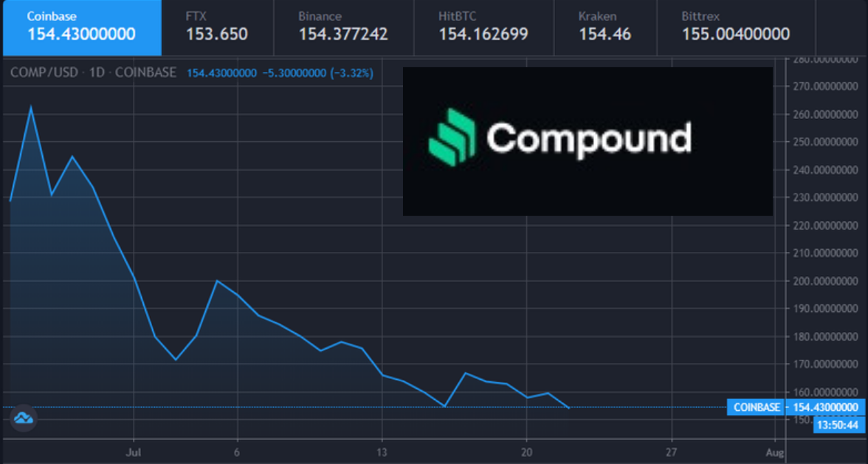Click the 154.43000000 value under Coinbase
The height and width of the screenshot is (464, 868).
tap(81, 34)
